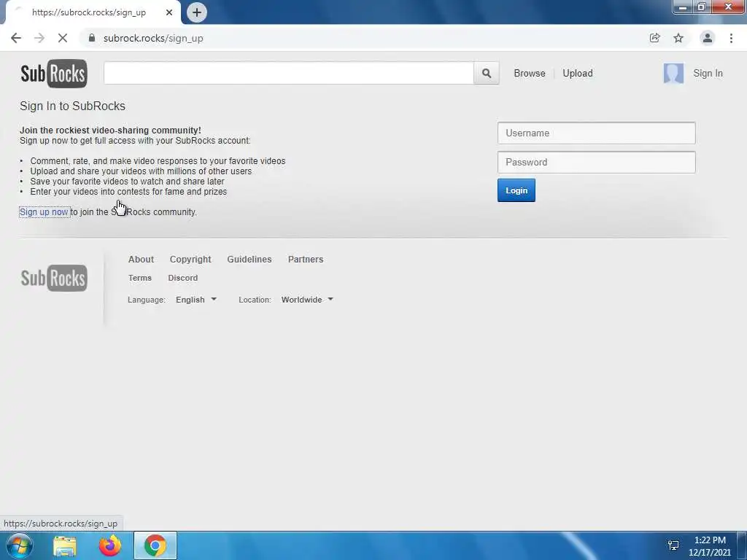747x560 pixels.
Task: Click the blue Login button
Action: coord(516,190)
